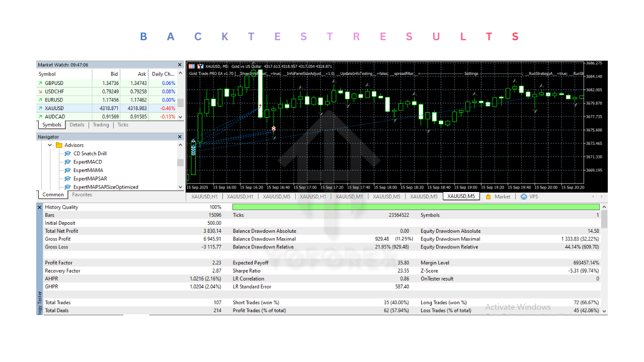Click the yellow Advisors folder icon
The image size is (644, 362).
click(59, 145)
